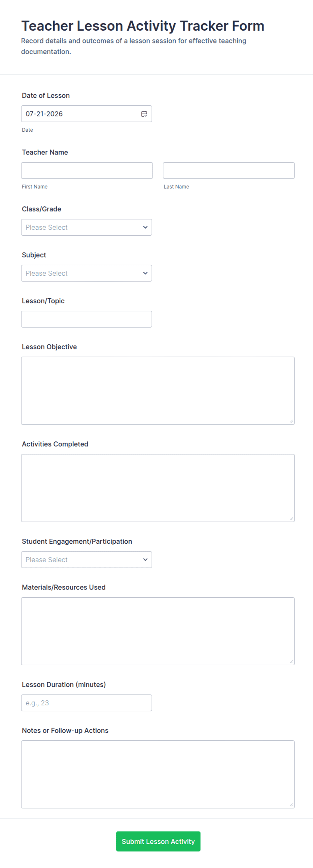The width and height of the screenshot is (313, 868).
Task: Submit Lesson Activity
Action: 158,841
